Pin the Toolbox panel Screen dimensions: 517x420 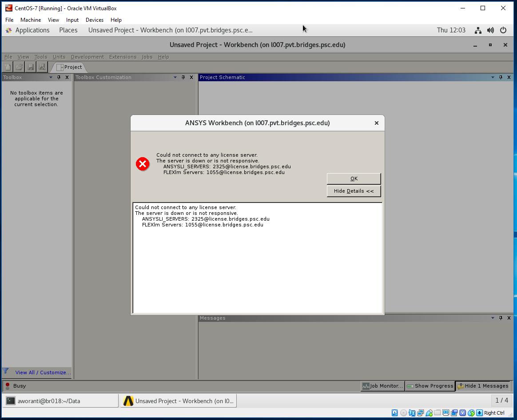click(59, 77)
